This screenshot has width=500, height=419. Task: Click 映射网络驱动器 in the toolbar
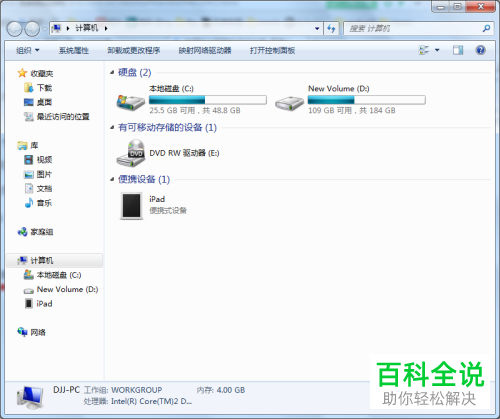[205, 50]
